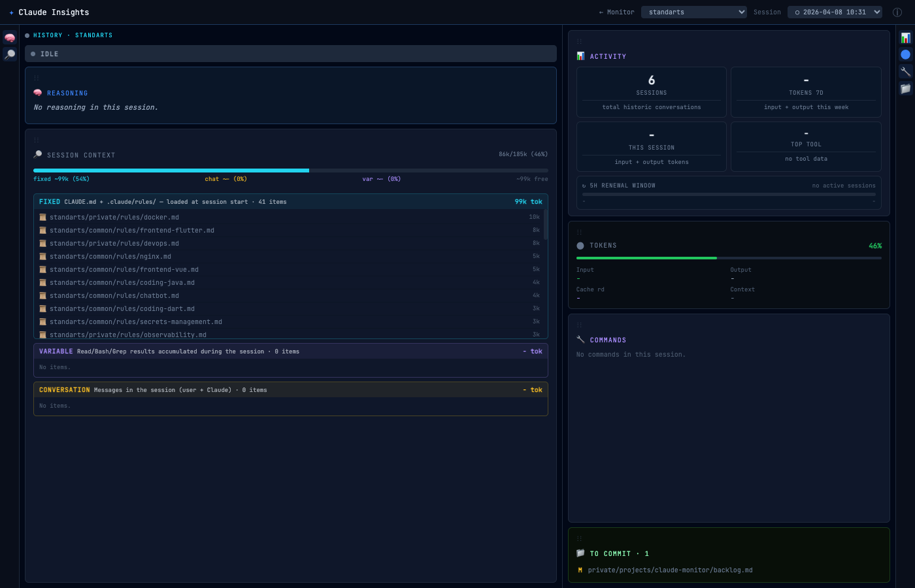Click the brain icon beside REASONING heading

pos(38,93)
